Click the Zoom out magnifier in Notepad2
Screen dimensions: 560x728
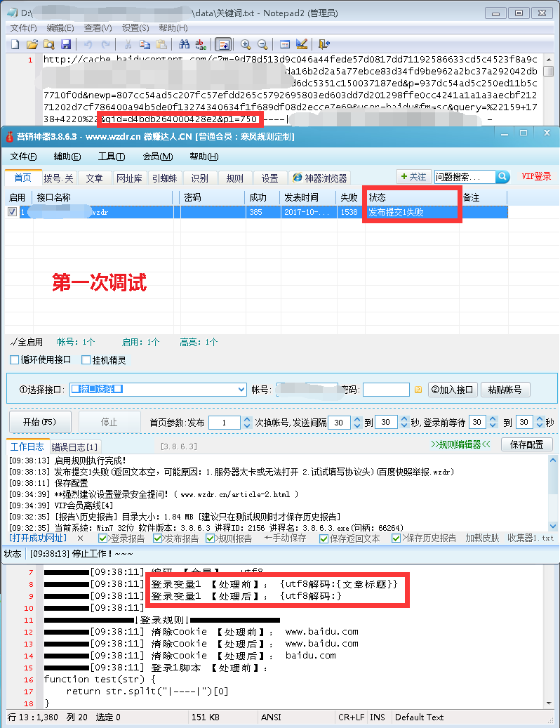(262, 44)
